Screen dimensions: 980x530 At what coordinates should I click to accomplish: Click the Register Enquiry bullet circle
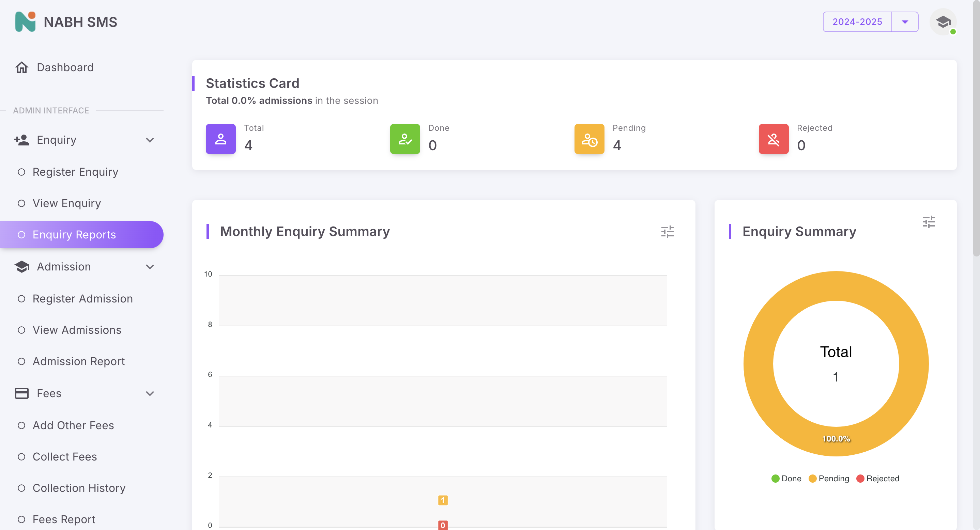coord(22,172)
